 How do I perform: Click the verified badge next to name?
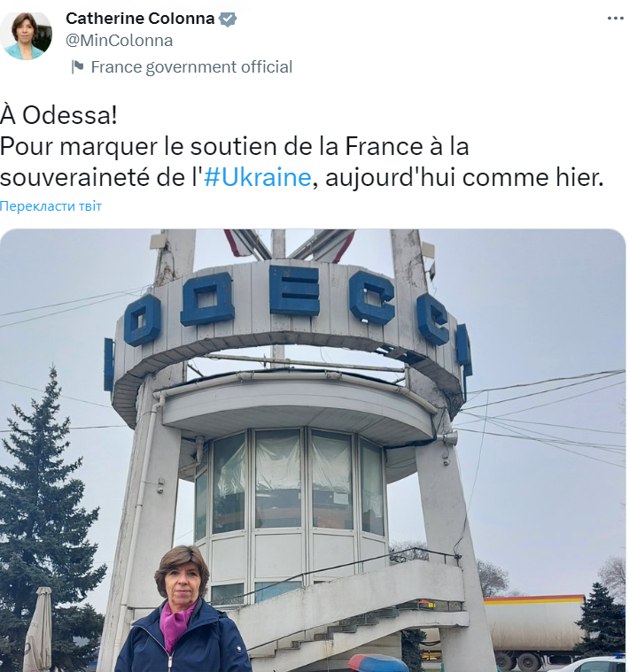pos(228,19)
